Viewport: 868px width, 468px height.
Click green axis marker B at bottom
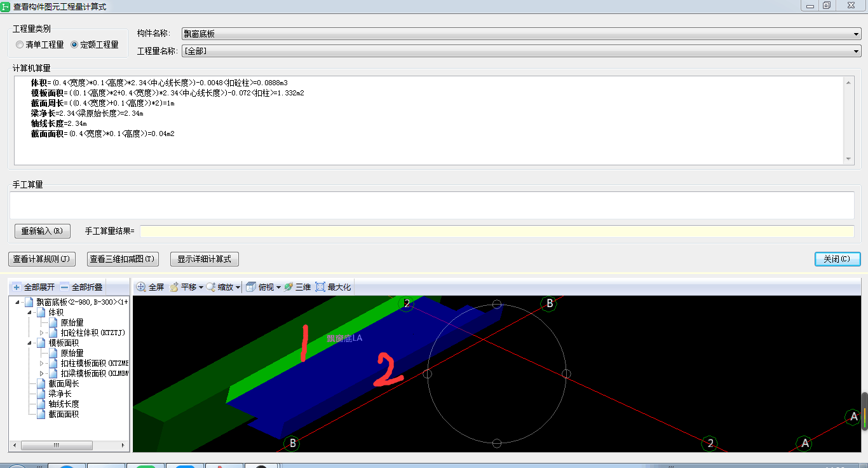click(x=292, y=443)
